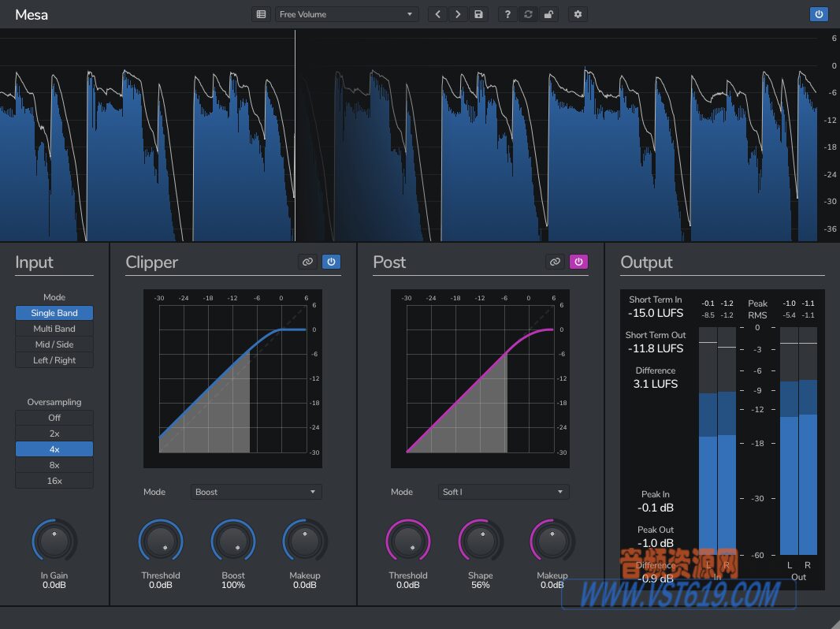
Task: Open the help panel
Action: (x=507, y=14)
